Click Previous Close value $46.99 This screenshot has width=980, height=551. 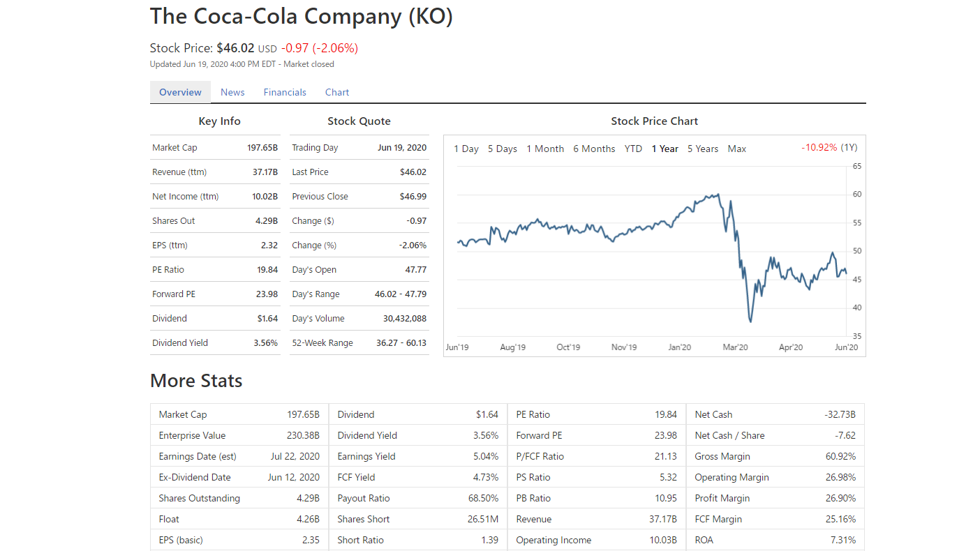(x=413, y=197)
